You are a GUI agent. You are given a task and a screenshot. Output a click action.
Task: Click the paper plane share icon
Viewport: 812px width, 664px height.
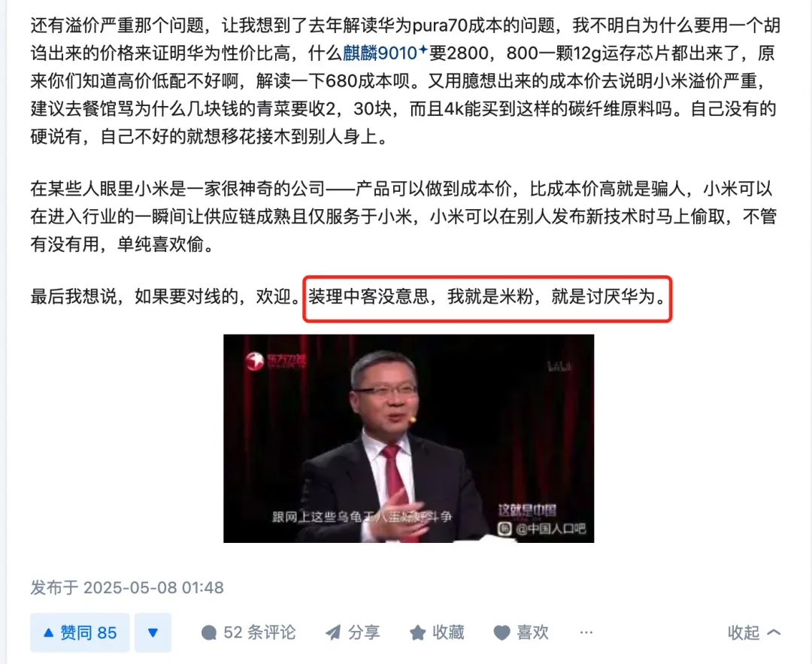(x=333, y=632)
